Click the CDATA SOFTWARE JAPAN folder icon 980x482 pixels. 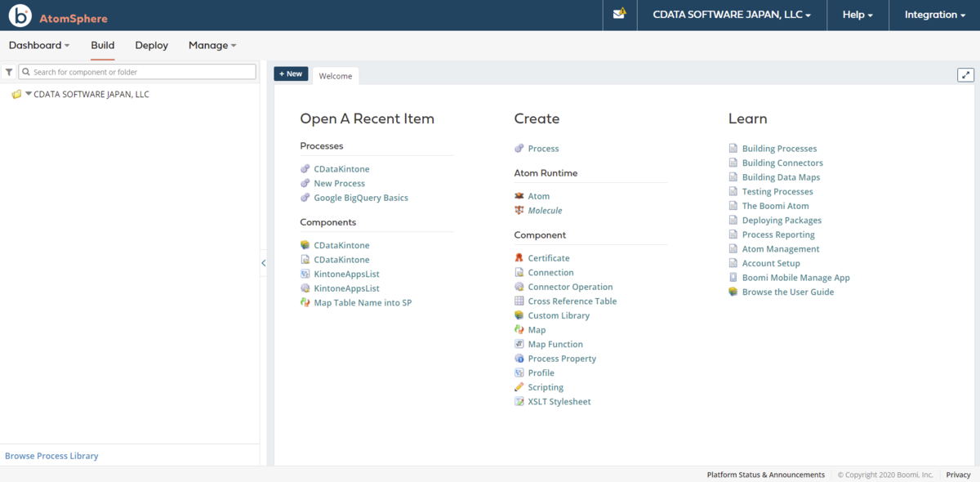[16, 95]
